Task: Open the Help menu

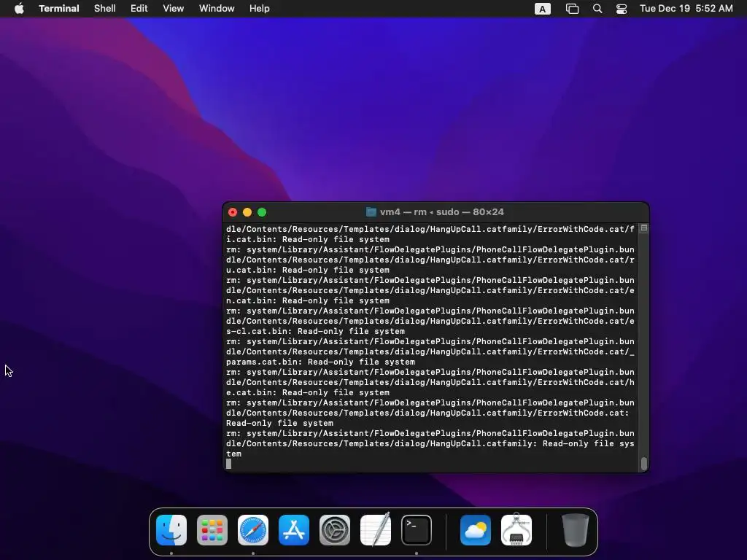Action: point(260,9)
